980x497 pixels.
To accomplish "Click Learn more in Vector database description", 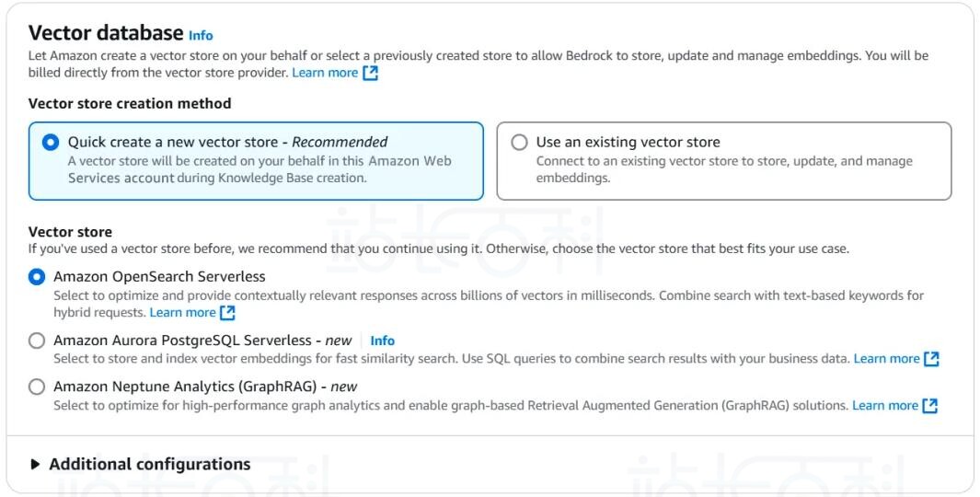I will 325,73.
